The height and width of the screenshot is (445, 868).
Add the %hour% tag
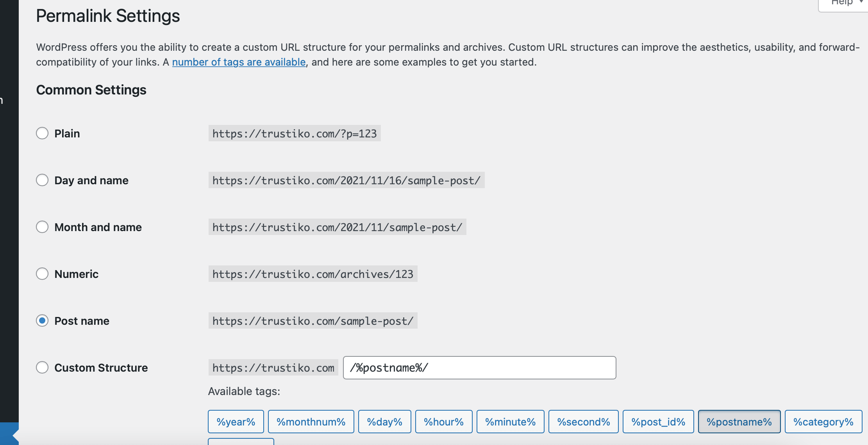pyautogui.click(x=443, y=422)
